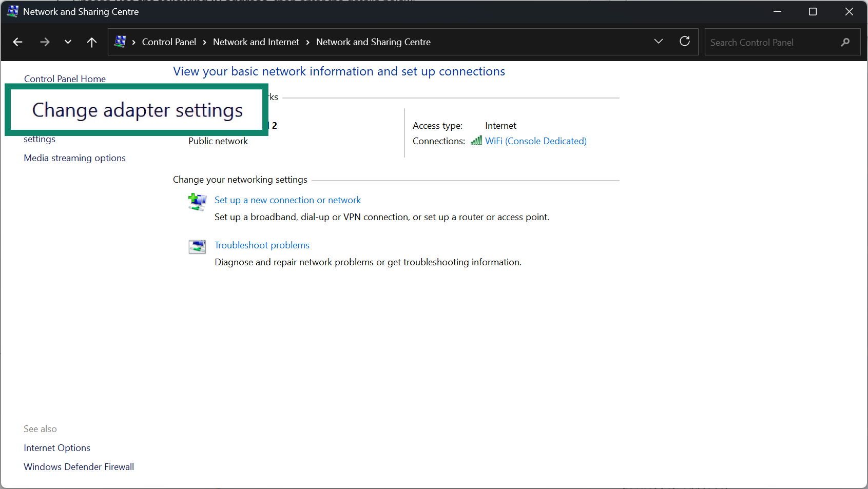Click the Troubleshoot problems monitor icon
This screenshot has height=489, width=868.
[197, 247]
